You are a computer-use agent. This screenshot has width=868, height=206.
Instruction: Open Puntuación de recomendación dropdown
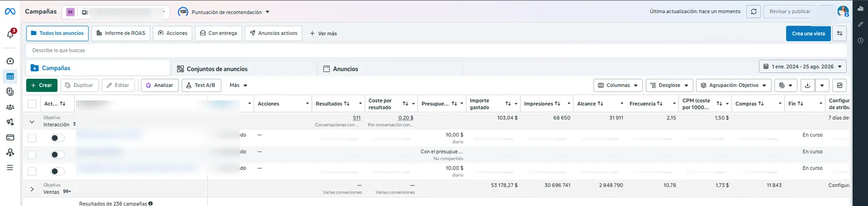pyautogui.click(x=225, y=12)
